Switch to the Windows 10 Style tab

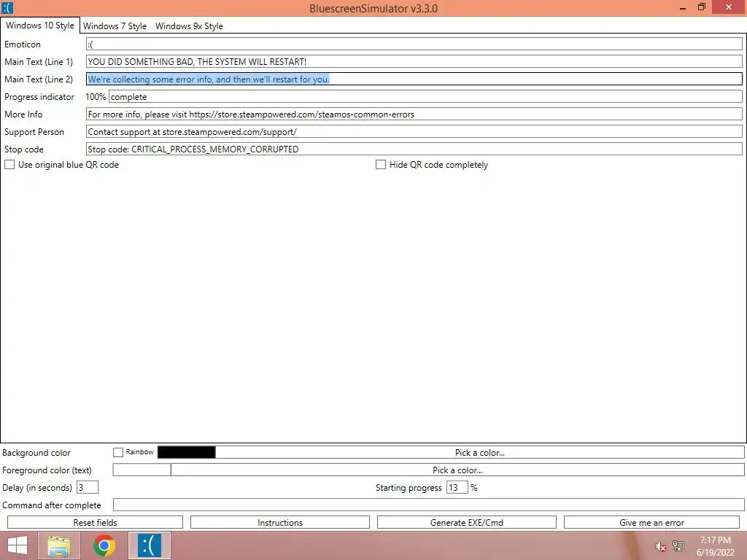pyautogui.click(x=40, y=26)
